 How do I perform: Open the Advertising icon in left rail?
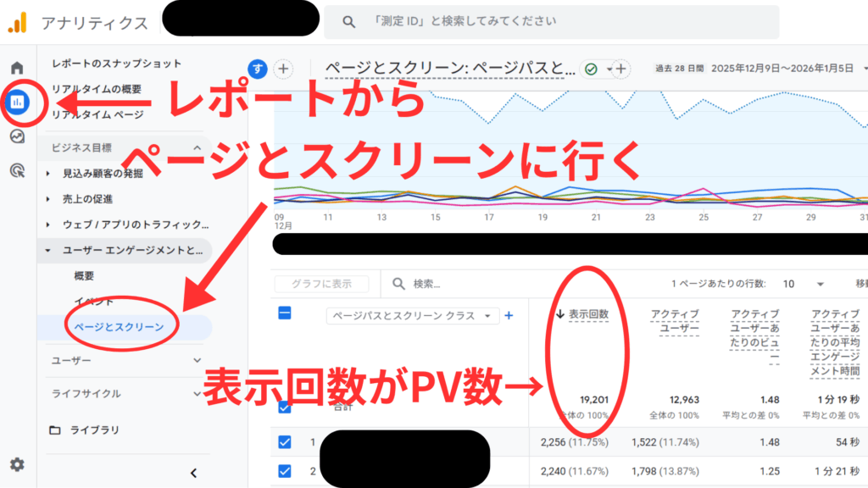[x=19, y=172]
